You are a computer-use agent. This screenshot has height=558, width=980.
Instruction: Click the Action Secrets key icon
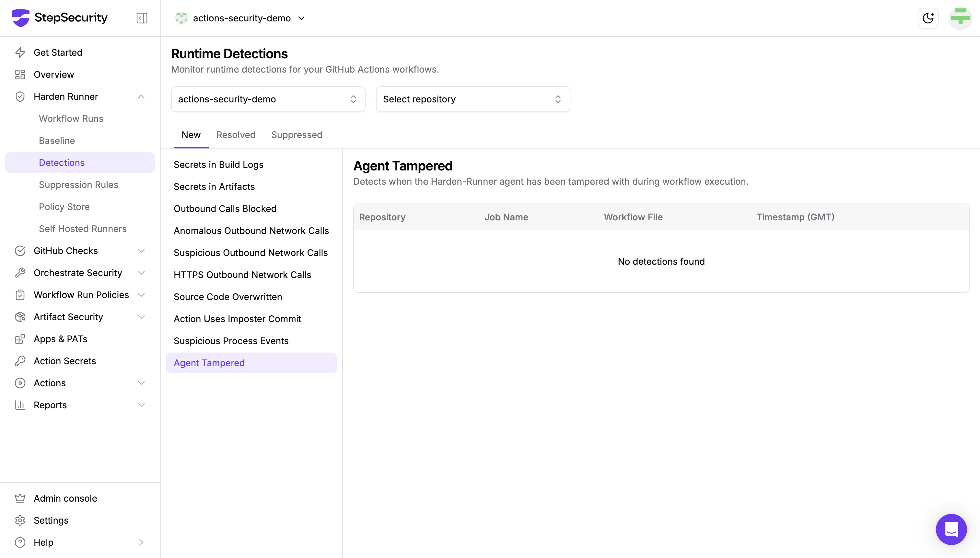pyautogui.click(x=20, y=361)
